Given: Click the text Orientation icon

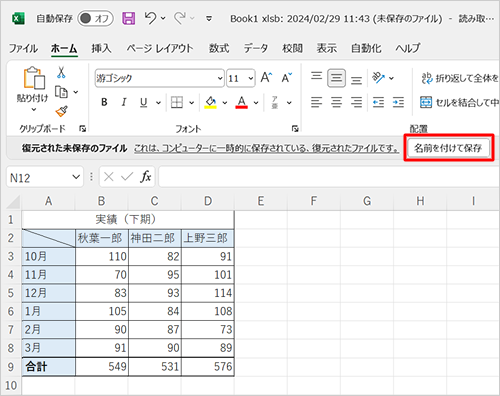Looking at the screenshot, I should click(379, 78).
